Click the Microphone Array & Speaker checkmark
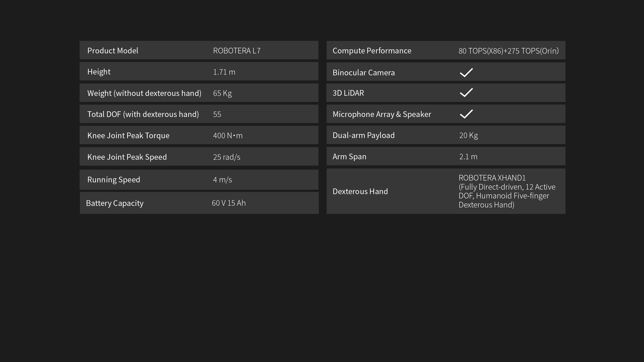Image resolution: width=644 pixels, height=362 pixels. click(466, 114)
